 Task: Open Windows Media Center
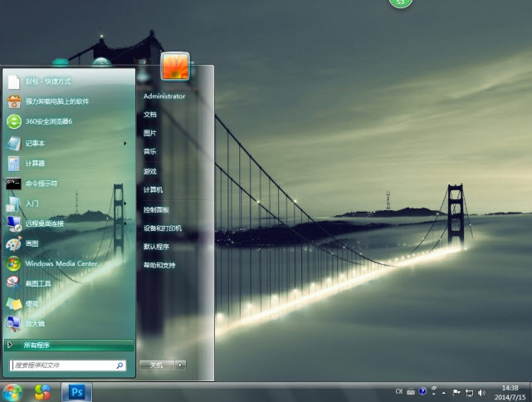coord(61,263)
